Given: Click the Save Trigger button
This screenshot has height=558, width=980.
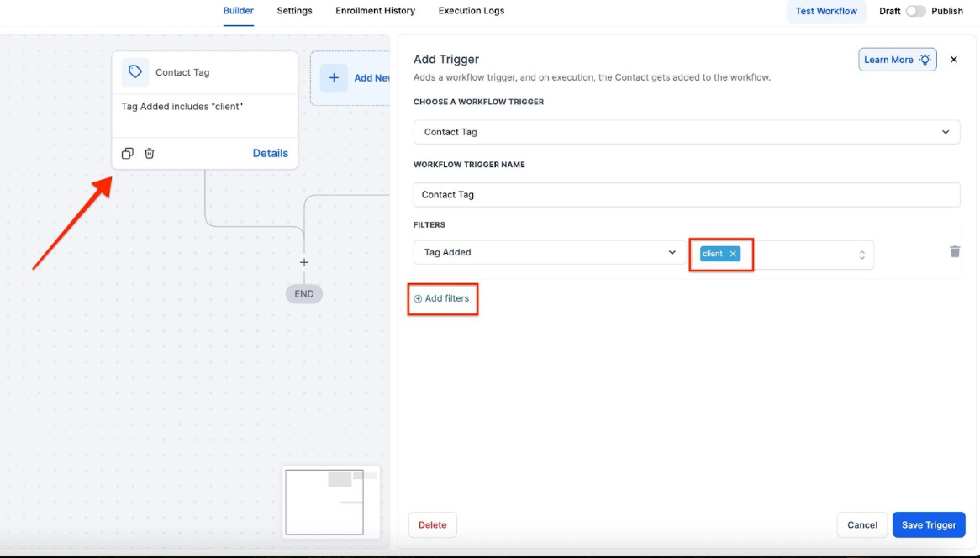Looking at the screenshot, I should click(929, 524).
